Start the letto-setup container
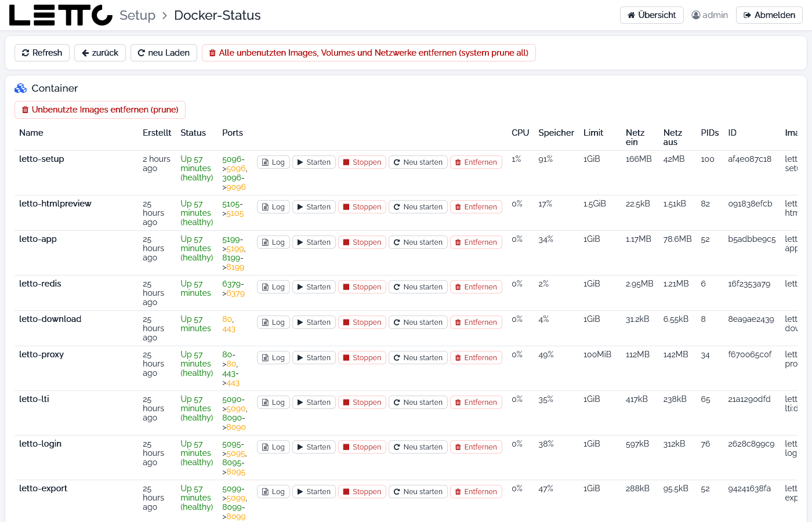812x522 pixels. point(314,162)
